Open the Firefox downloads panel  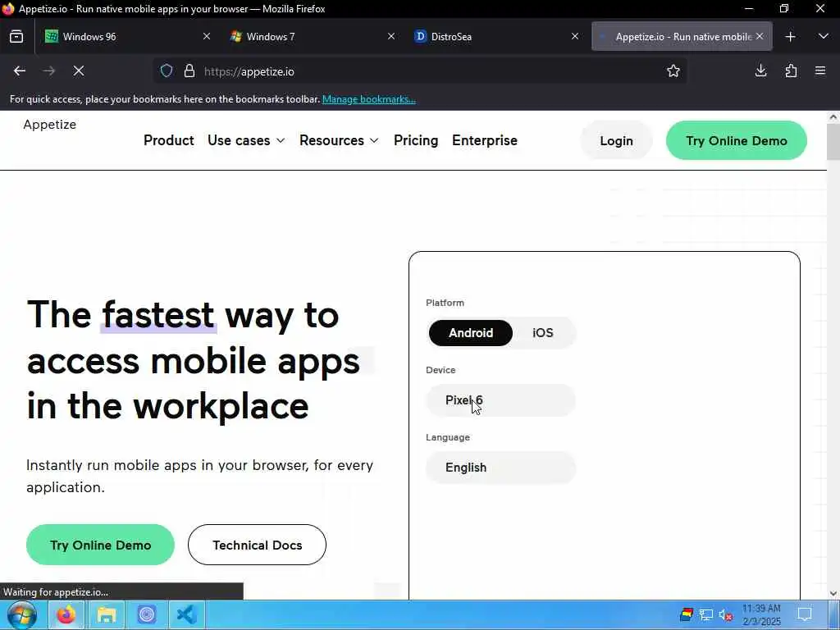(760, 71)
